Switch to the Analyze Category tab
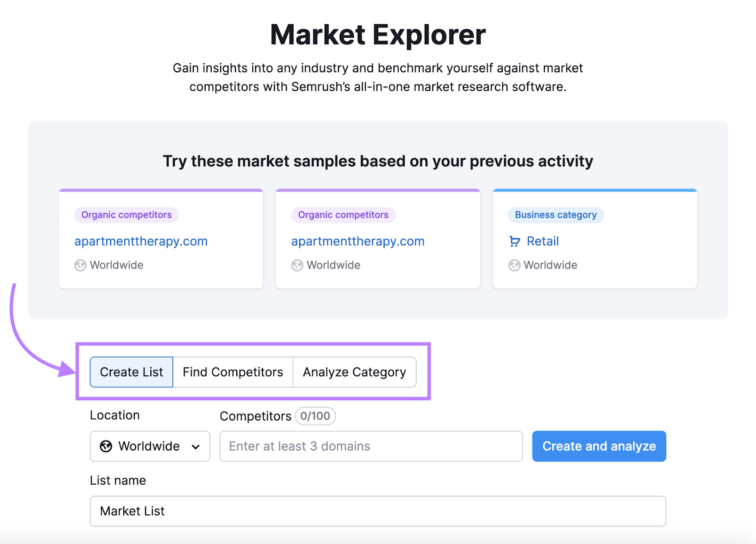756x544 pixels. 354,372
